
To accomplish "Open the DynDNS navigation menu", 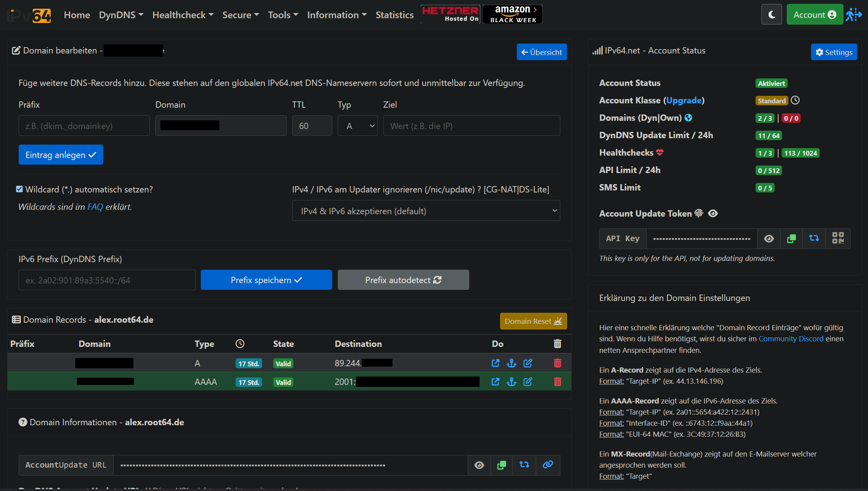I will 121,15.
